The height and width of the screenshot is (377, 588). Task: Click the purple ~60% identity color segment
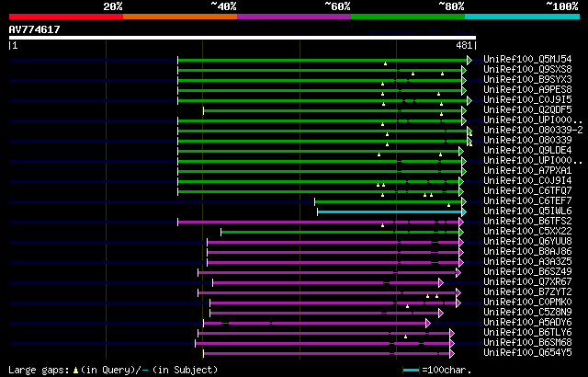pos(294,17)
